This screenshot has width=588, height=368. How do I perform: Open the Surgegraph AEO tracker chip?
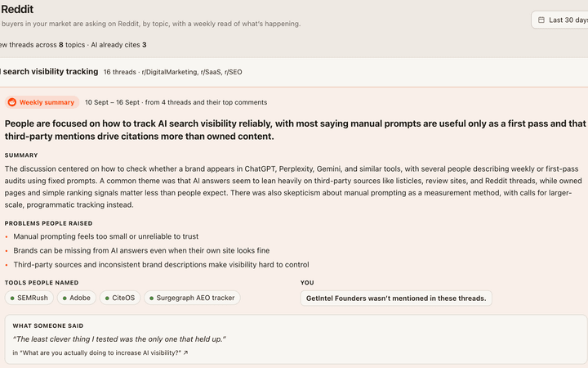coord(192,298)
